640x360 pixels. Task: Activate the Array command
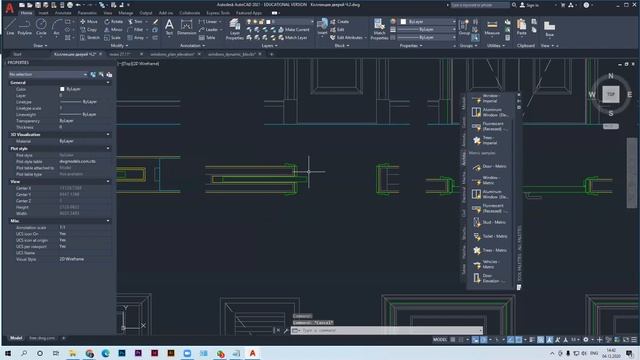click(x=136, y=38)
